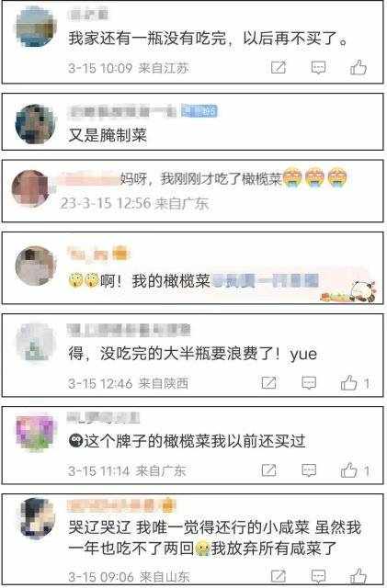
Task: Open reply on the 3-15 12:46 comment
Action: point(309,383)
